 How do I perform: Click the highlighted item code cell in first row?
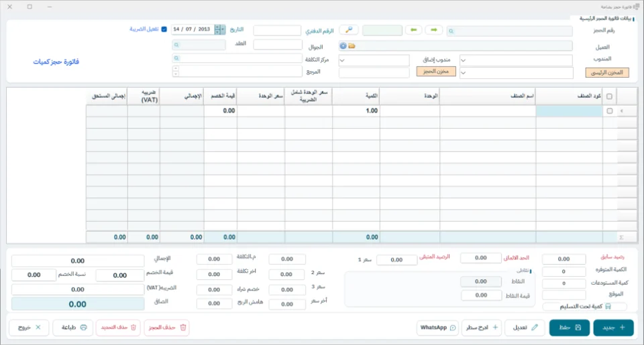(569, 111)
